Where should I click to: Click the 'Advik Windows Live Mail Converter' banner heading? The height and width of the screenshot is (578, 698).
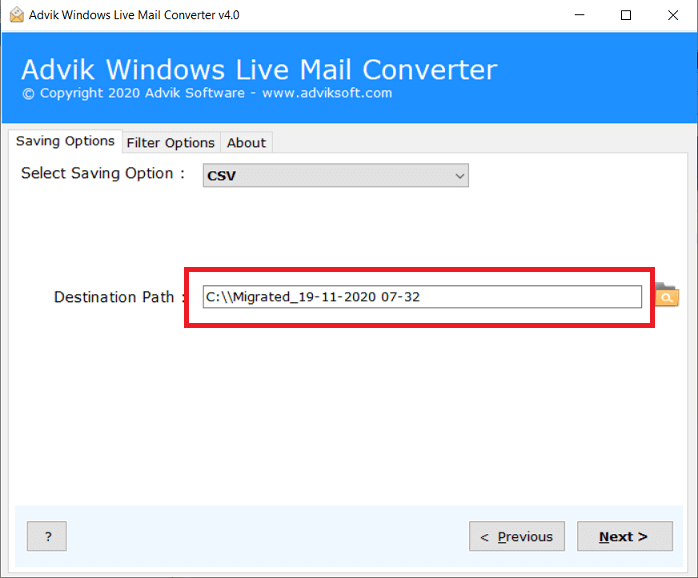[259, 69]
